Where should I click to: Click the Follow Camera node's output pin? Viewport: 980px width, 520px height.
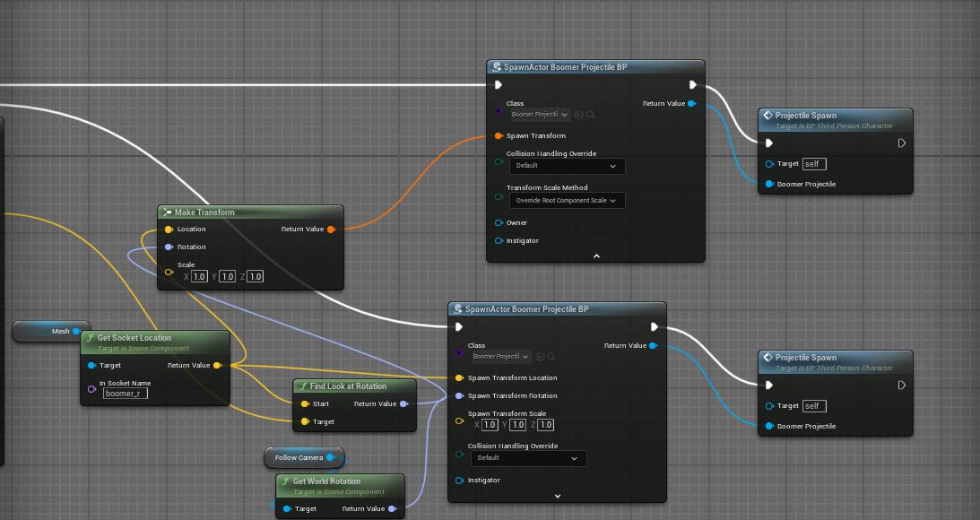(330, 458)
